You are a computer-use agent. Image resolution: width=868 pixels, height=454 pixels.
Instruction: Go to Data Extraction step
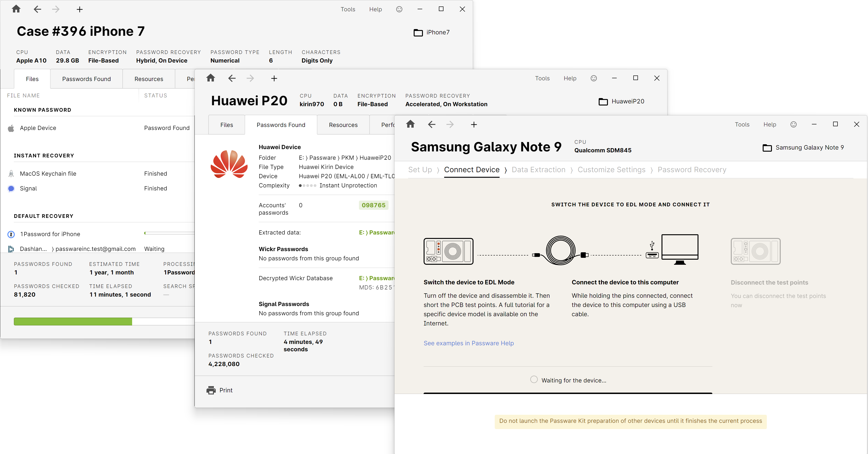coord(538,170)
